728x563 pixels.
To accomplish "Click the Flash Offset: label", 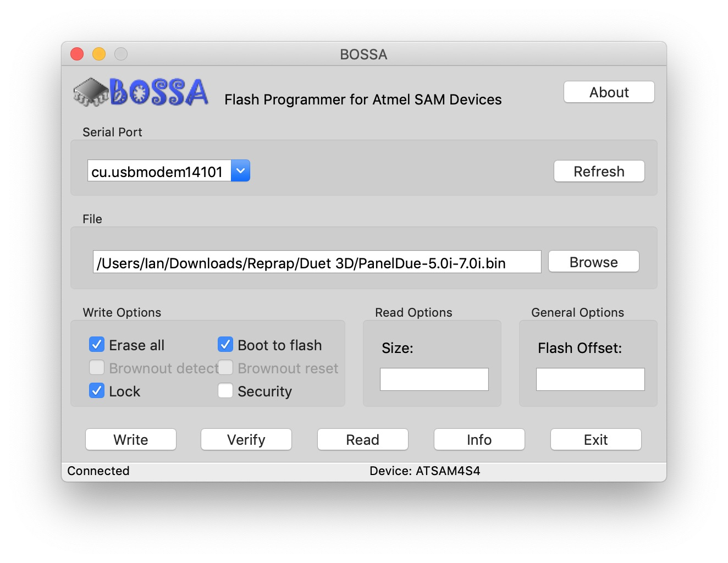I will [x=580, y=348].
